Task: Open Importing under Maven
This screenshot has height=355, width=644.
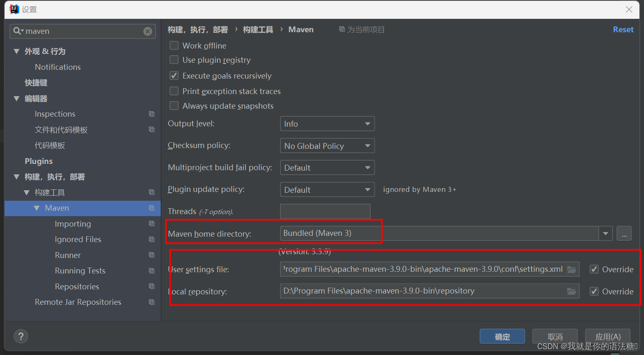Action: 73,224
